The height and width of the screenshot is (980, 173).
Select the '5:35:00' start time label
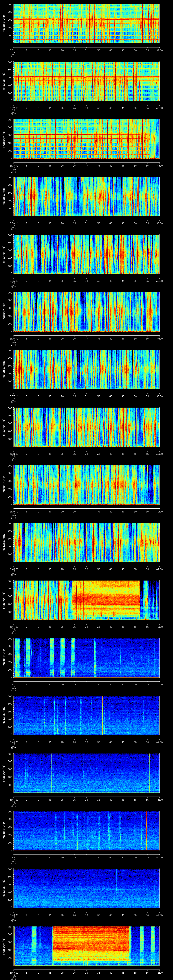(14, 281)
